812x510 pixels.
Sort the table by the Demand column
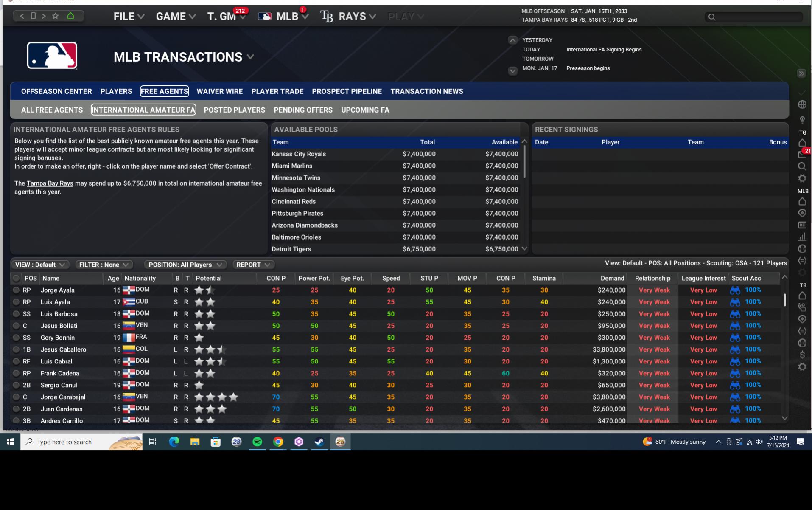pos(612,279)
